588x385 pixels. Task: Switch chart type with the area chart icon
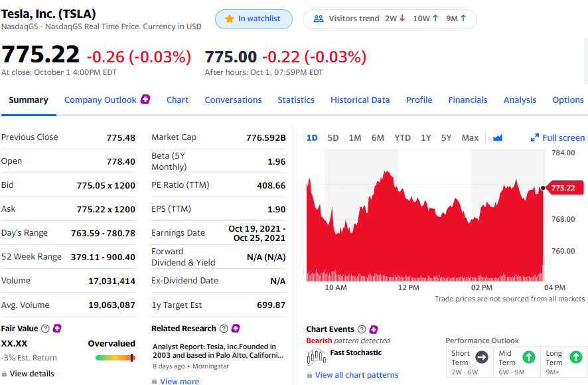(497, 137)
